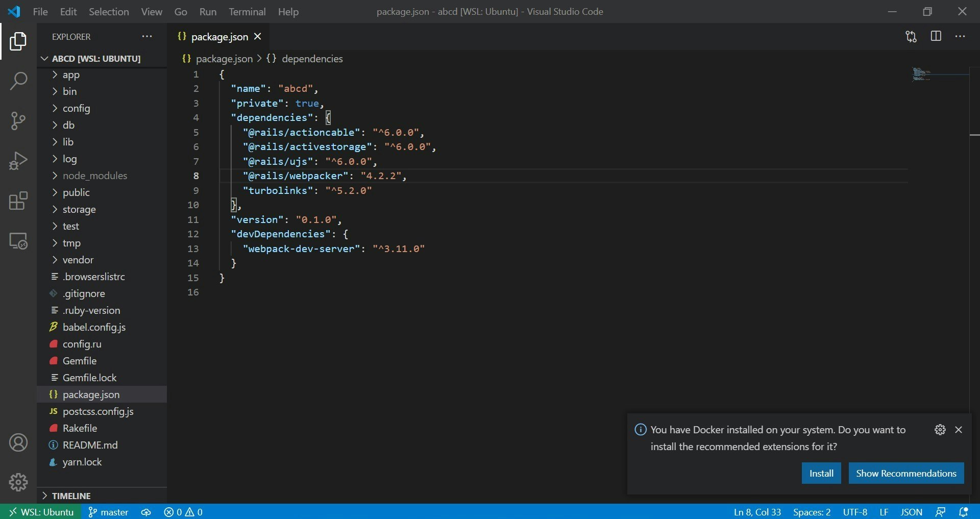Open the Source Control view
Image resolution: width=980 pixels, height=519 pixels.
(x=18, y=121)
